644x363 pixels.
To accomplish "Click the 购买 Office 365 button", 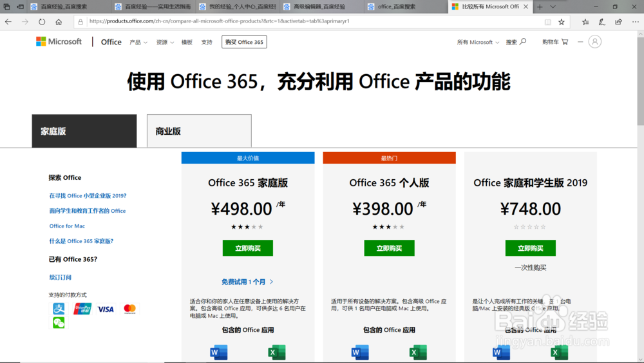I will click(x=244, y=42).
